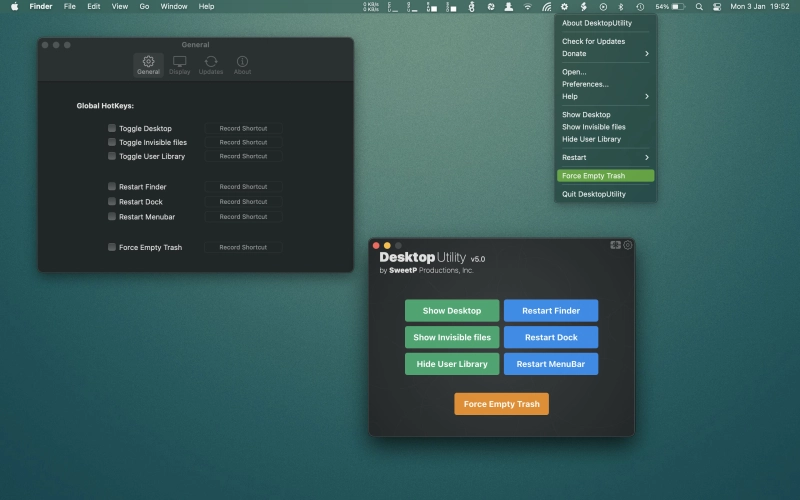Image resolution: width=800 pixels, height=500 pixels.
Task: Select Hide User Library in status menu
Action: [x=605, y=139]
